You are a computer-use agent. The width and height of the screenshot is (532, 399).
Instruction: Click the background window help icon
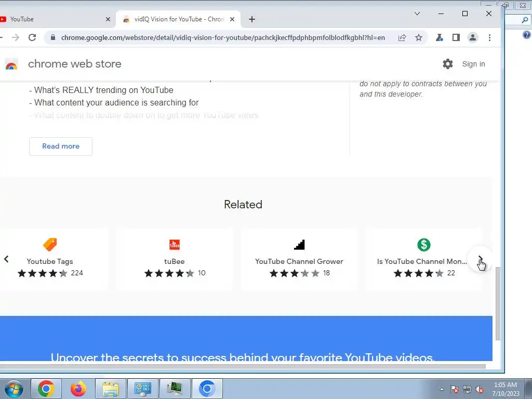click(527, 35)
